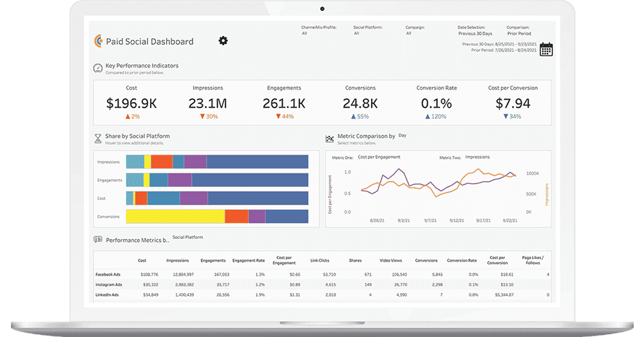Click the down arrow under Cost per Conversion
This screenshot has height=337, width=644.
click(x=506, y=117)
